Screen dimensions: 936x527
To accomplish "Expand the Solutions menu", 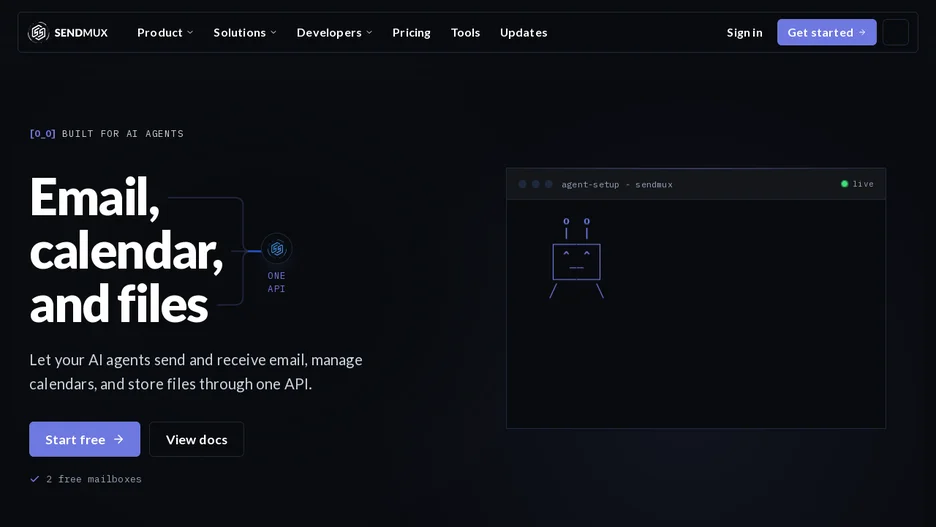I will (x=245, y=32).
